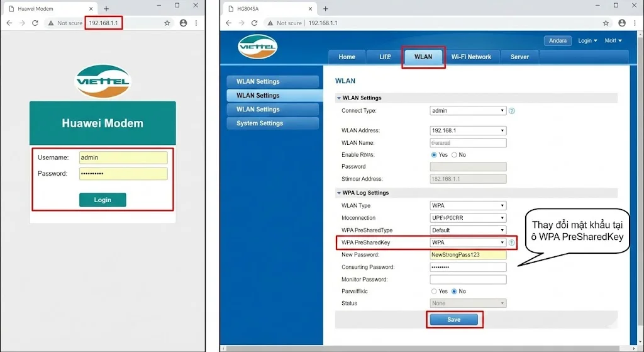644x352 pixels.
Task: Open profile icon in HG8045A window
Action: point(622,23)
